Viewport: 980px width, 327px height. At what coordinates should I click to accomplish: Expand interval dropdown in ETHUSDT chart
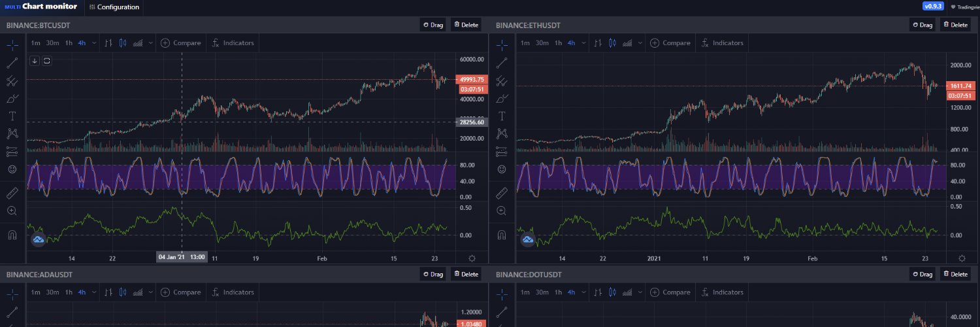pyautogui.click(x=583, y=43)
